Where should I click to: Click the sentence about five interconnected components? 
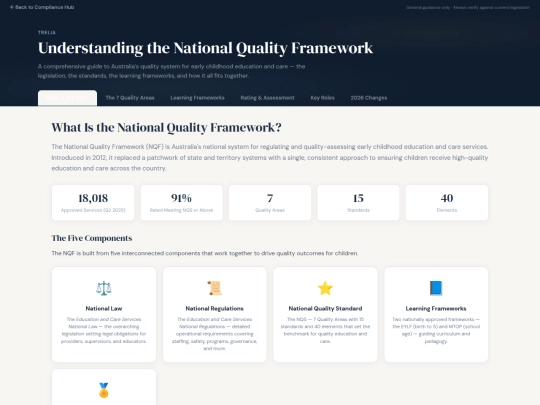tap(205, 253)
